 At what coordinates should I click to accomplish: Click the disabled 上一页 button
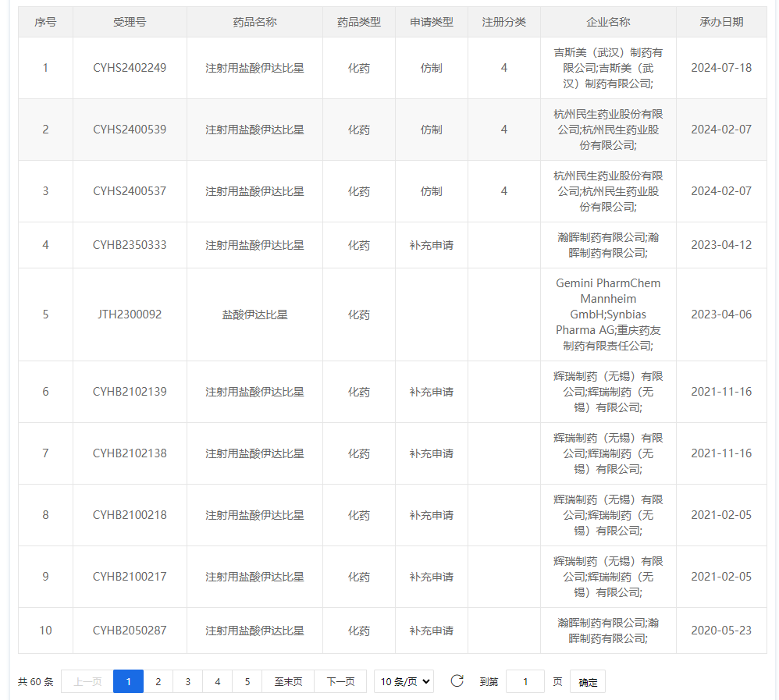coord(87,681)
